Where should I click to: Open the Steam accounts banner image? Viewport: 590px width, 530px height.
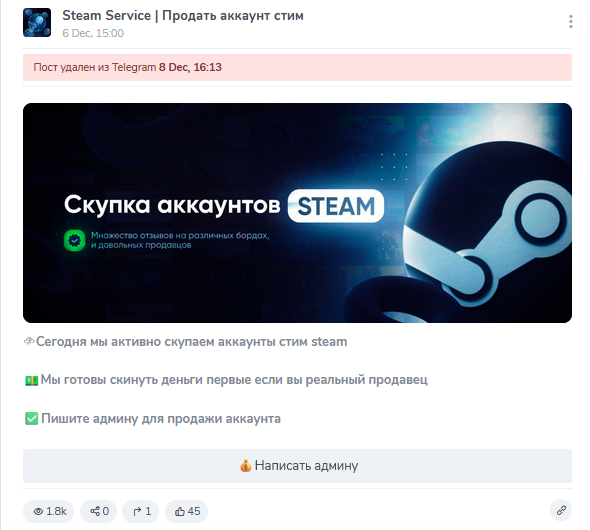point(297,213)
